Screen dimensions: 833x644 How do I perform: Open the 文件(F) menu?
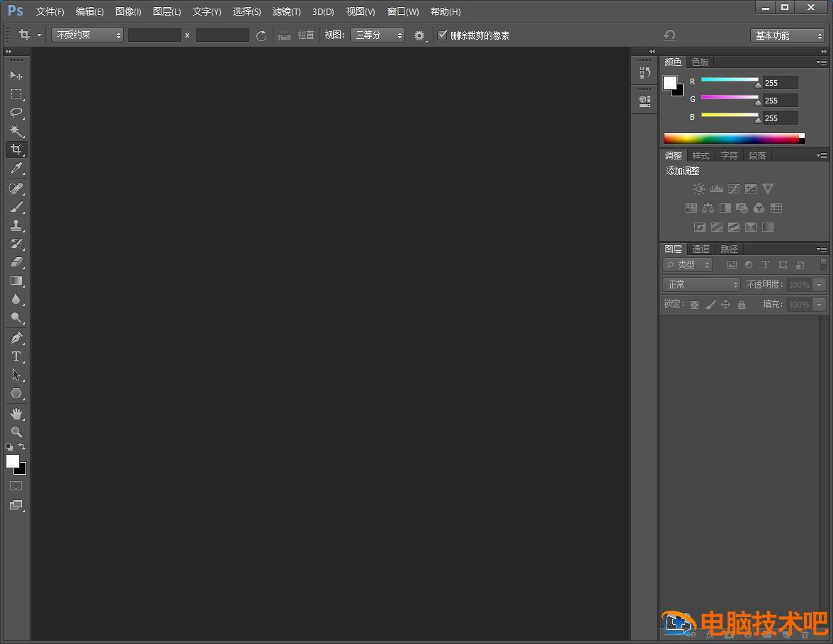pos(50,11)
